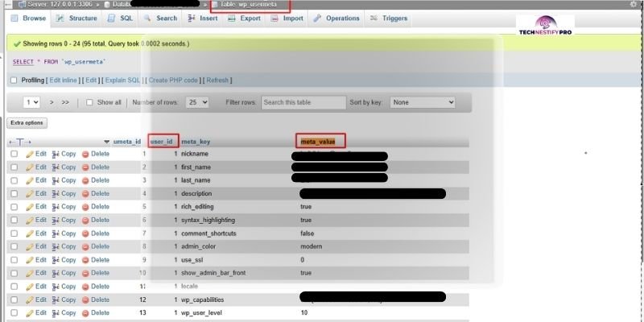Enable the Show all checkbox

click(89, 102)
